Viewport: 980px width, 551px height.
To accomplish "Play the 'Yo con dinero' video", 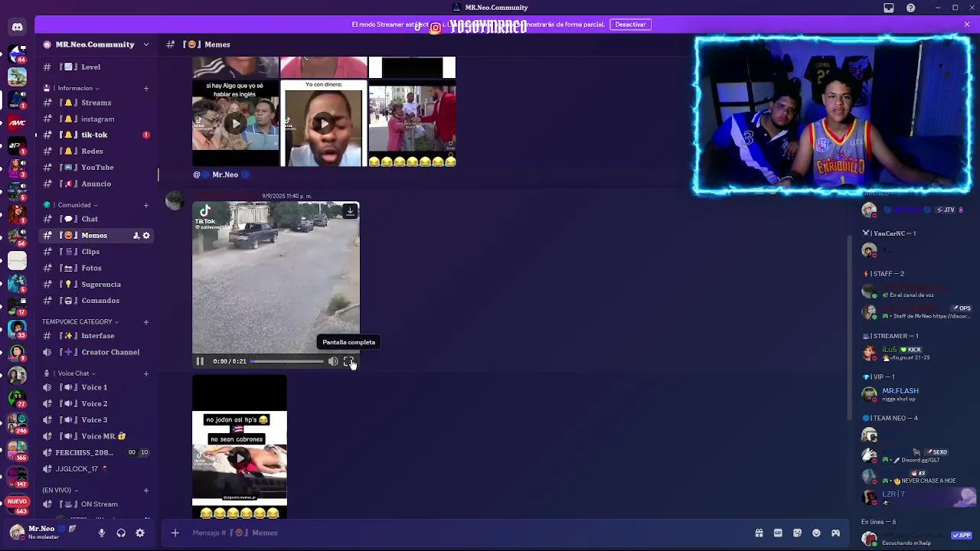I will [324, 123].
